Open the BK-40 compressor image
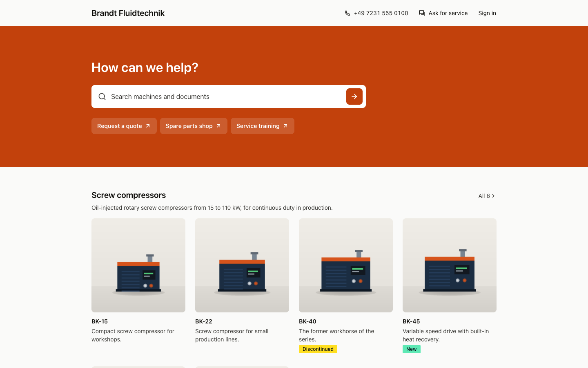Screen dimensions: 588x368 [346, 265]
